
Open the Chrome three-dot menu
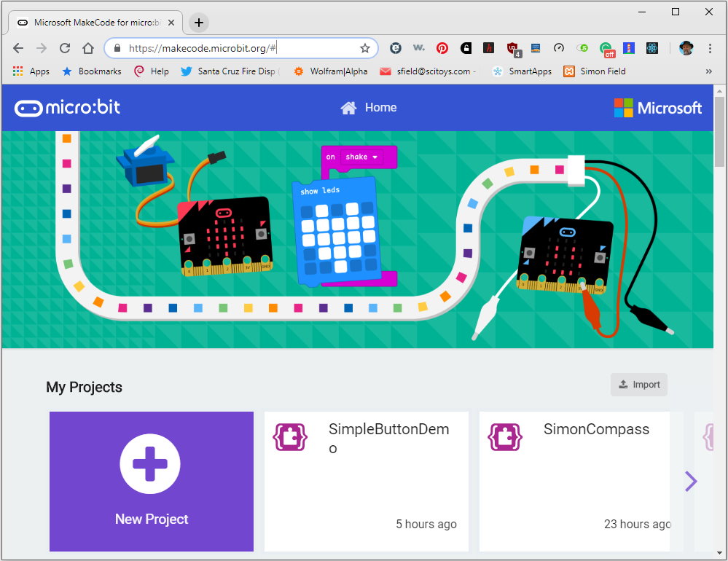[x=710, y=48]
